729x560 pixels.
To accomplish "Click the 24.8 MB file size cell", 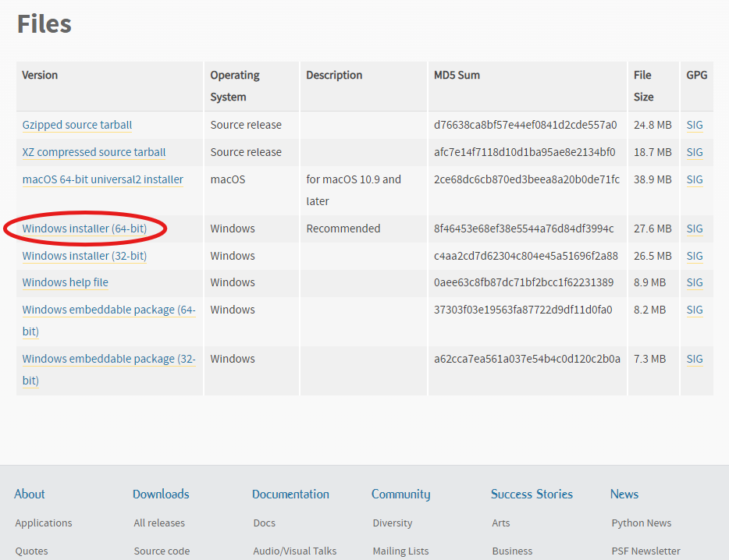I will coord(653,125).
